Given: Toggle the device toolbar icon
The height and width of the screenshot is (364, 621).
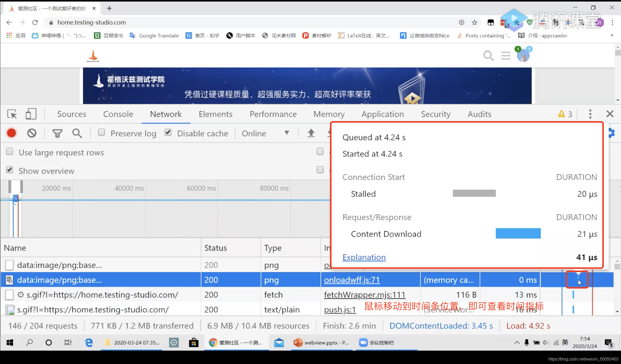Looking at the screenshot, I should pyautogui.click(x=31, y=114).
